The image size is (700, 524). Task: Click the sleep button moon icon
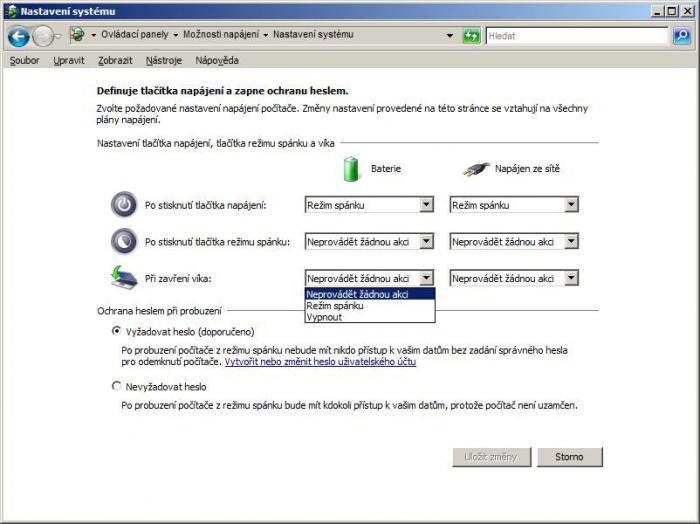pyautogui.click(x=123, y=241)
